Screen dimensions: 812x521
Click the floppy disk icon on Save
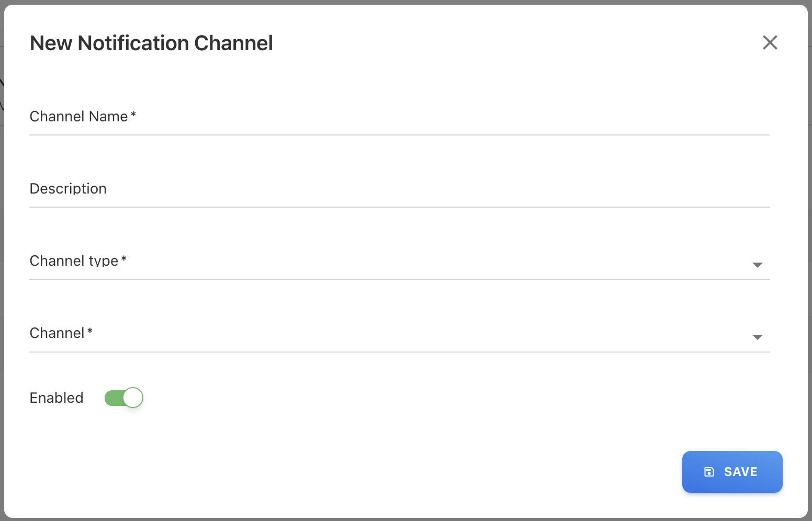tap(709, 472)
